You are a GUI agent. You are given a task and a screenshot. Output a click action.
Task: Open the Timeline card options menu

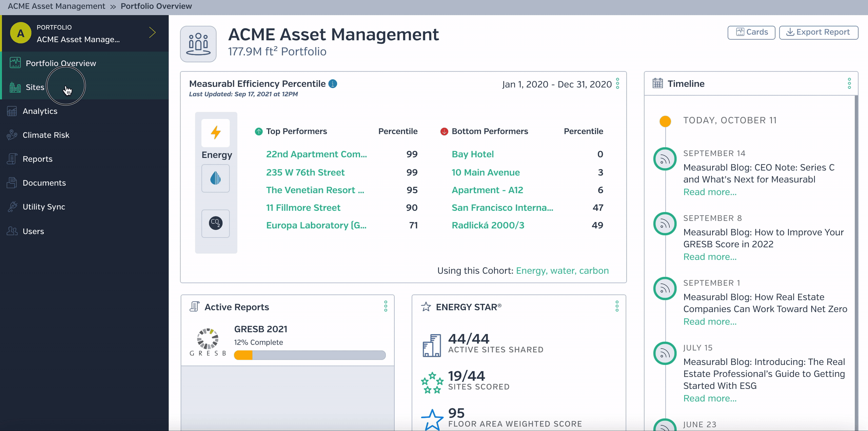[849, 83]
